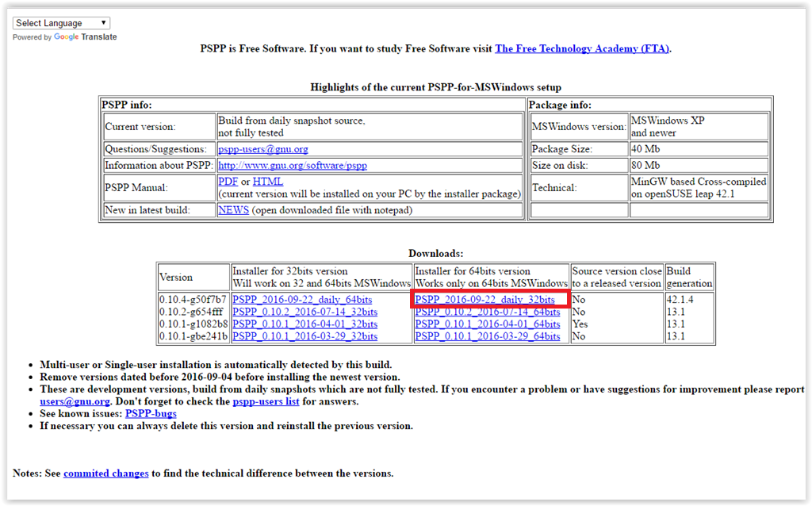Click the 80 Mb size on disk cell
The image size is (812, 506).
pyautogui.click(x=699, y=166)
